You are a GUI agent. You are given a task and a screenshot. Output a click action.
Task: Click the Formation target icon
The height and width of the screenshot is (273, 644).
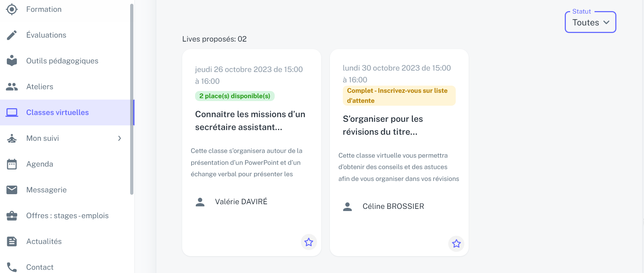[x=12, y=9]
